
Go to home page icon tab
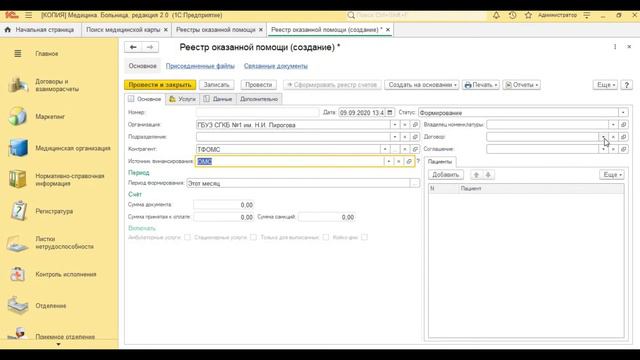coord(8,30)
